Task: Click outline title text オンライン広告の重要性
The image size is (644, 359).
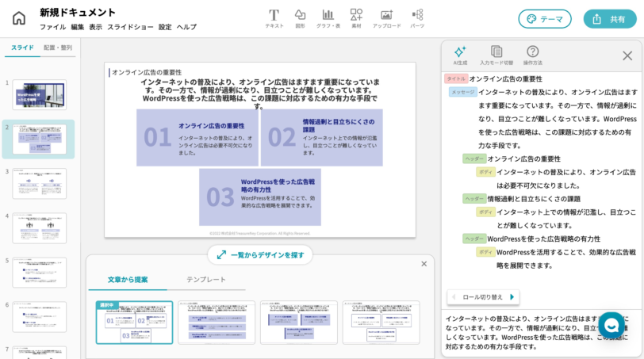Action: (505, 78)
